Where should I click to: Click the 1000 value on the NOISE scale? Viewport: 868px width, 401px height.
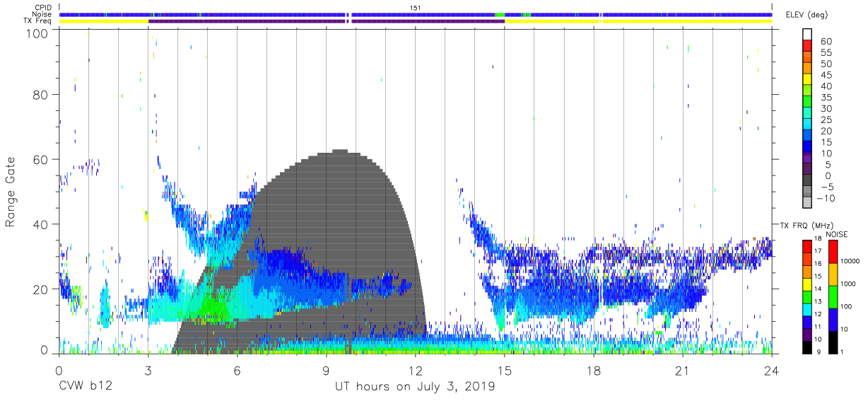[x=848, y=284]
